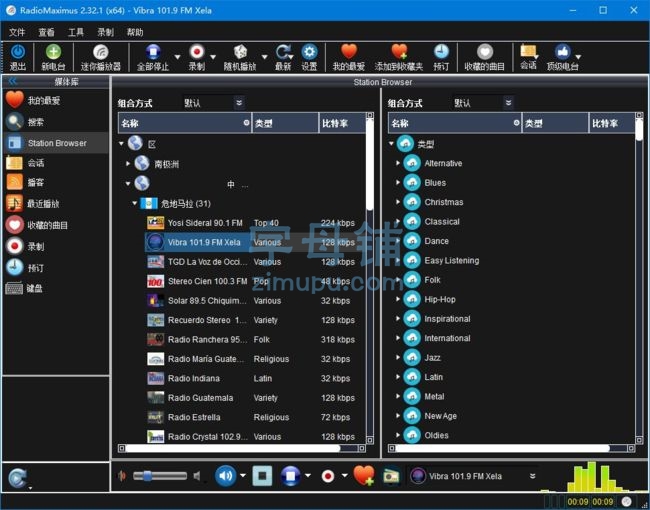Open My Favorites heart in toolbar
The height and width of the screenshot is (510, 650).
point(349,52)
